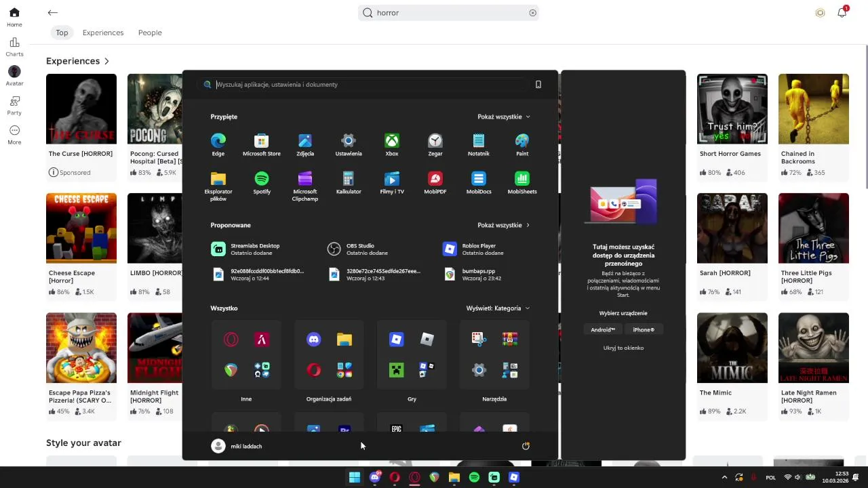Open Cheese Escape [Horror] thumbnail
The image size is (868, 488).
tap(81, 228)
